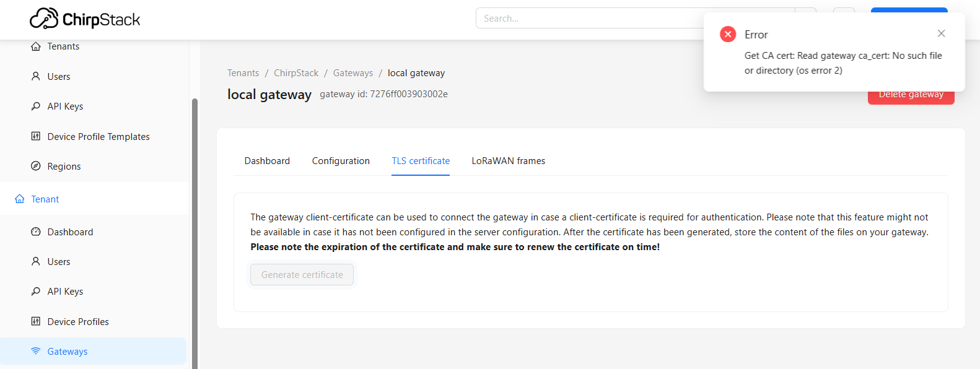This screenshot has height=369, width=980.
Task: Select Gateways in the sidebar
Action: pyautogui.click(x=93, y=351)
